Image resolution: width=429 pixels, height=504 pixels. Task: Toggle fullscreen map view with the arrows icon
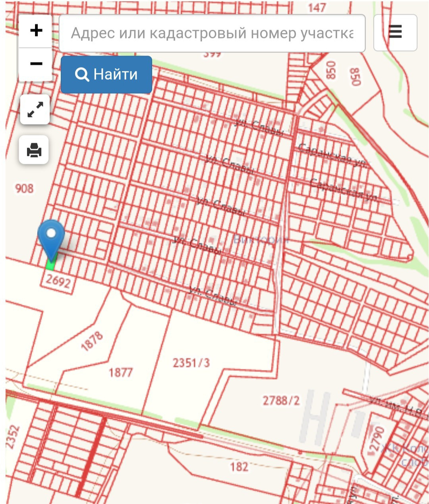pos(35,110)
